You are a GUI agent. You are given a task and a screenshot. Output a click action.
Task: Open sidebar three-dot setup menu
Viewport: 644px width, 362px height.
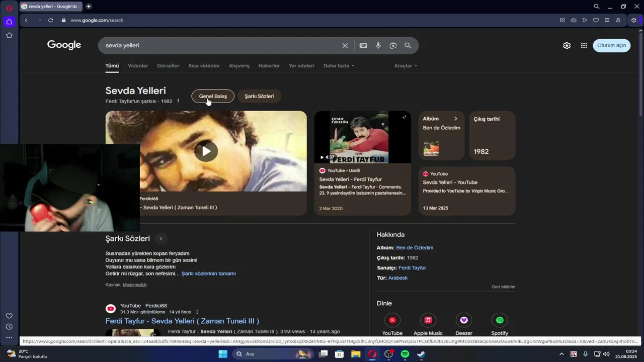(x=9, y=338)
